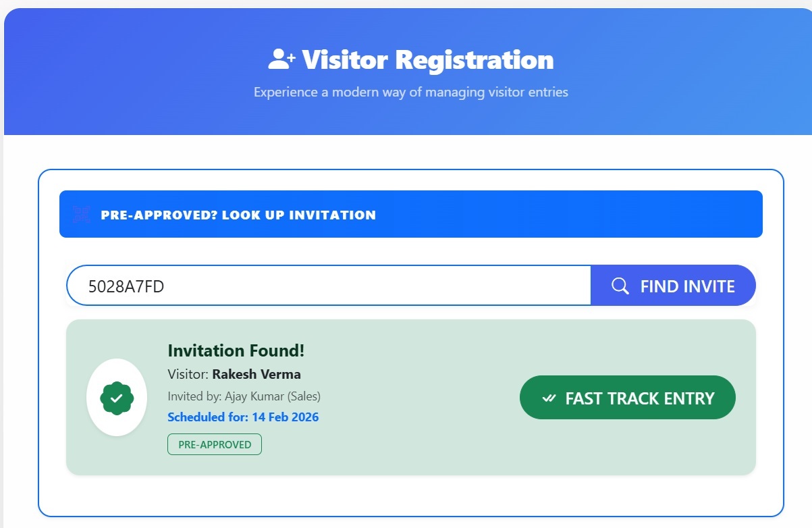The width and height of the screenshot is (812, 528).
Task: Click the 'Invited by: Ajay Kumar' line
Action: click(229, 396)
